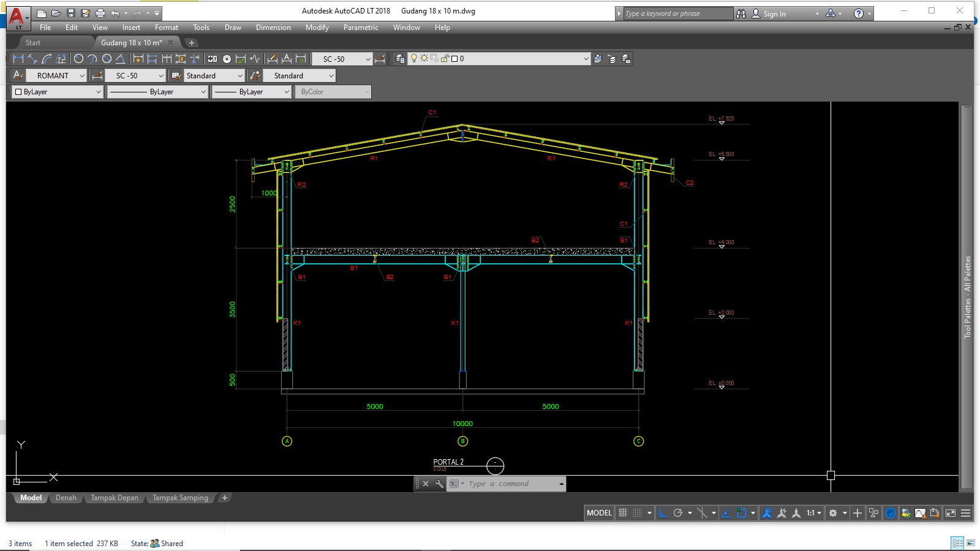Click the Sign In link
The height and width of the screenshot is (551, 980).
click(x=774, y=13)
